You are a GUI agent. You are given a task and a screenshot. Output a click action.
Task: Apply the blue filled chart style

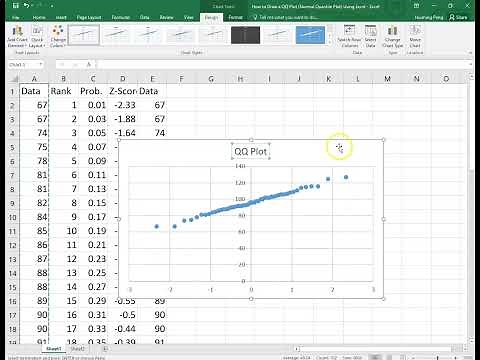click(x=310, y=35)
